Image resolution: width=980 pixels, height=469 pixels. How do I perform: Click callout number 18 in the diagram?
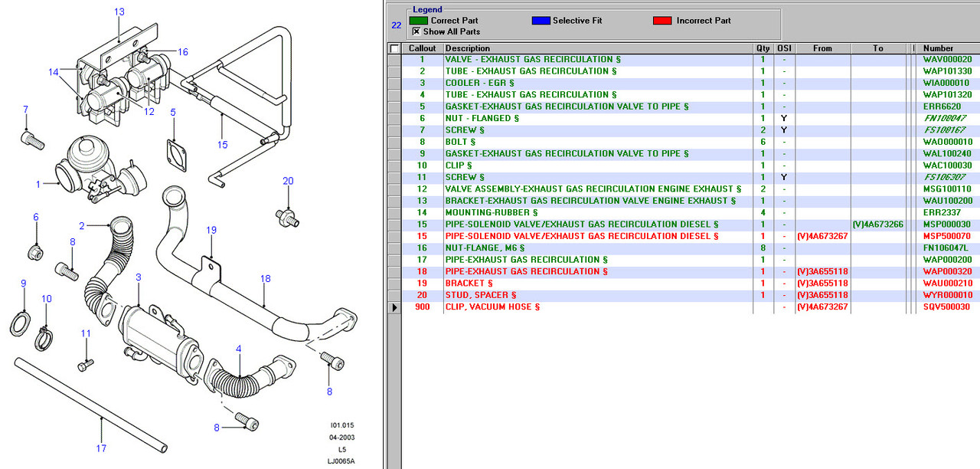pos(266,279)
